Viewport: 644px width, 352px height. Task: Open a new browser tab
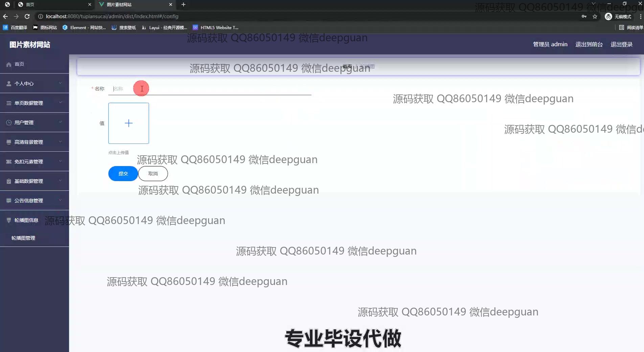pos(183,4)
